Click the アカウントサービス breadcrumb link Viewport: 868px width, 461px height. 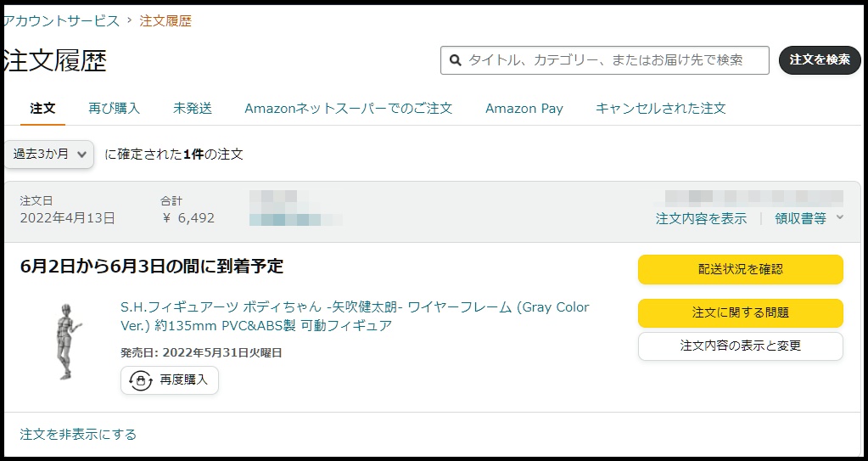[x=61, y=20]
